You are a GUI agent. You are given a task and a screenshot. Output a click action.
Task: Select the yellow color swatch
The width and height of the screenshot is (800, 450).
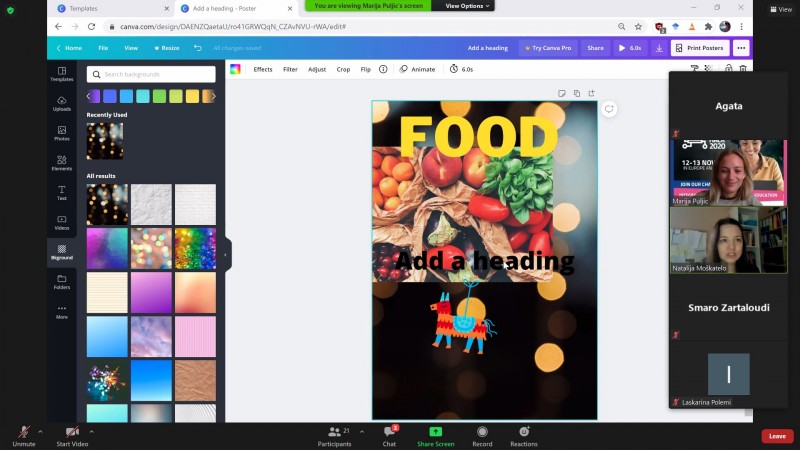192,96
